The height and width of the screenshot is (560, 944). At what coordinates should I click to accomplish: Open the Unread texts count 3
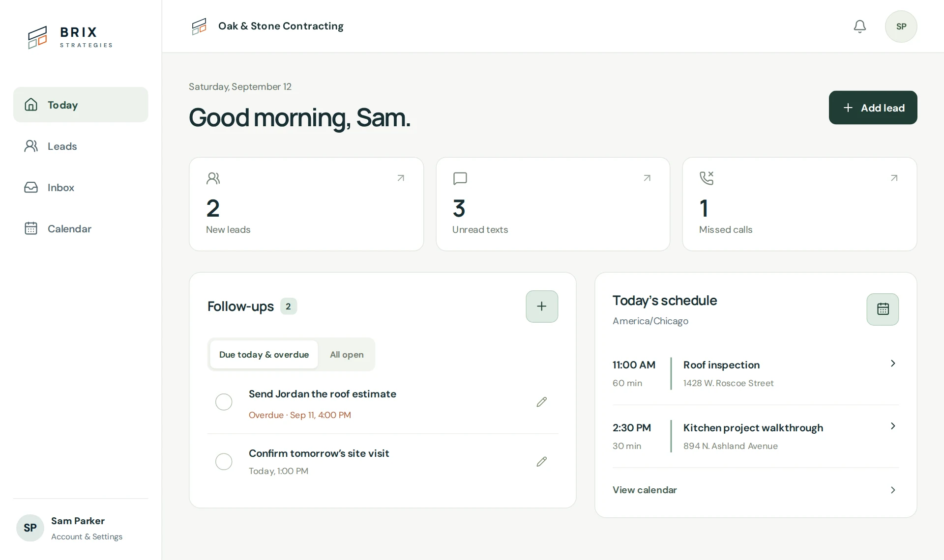pos(459,208)
